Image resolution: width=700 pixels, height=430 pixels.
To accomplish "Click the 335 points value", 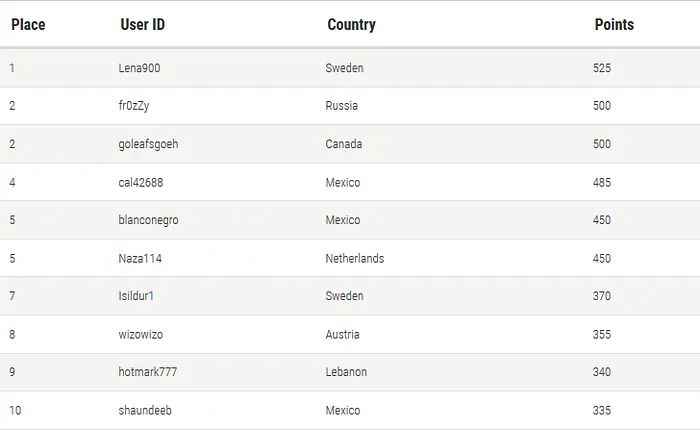I will coord(601,410).
